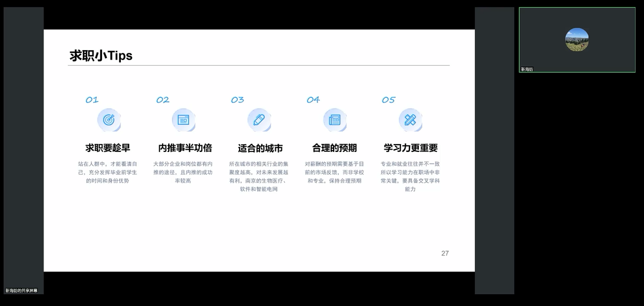Click the description text about 南京 industries
Viewport: 644px width, 306px height.
coord(258,177)
